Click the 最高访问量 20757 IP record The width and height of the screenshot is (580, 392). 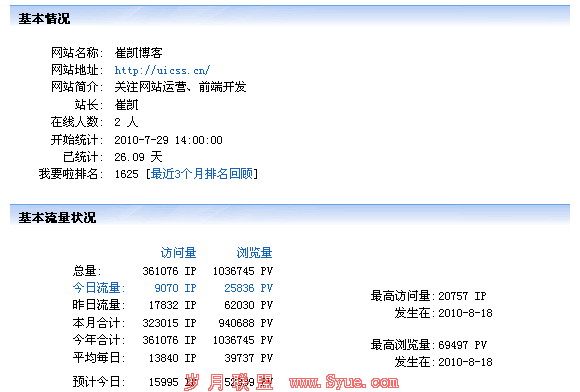pyautogui.click(x=429, y=296)
